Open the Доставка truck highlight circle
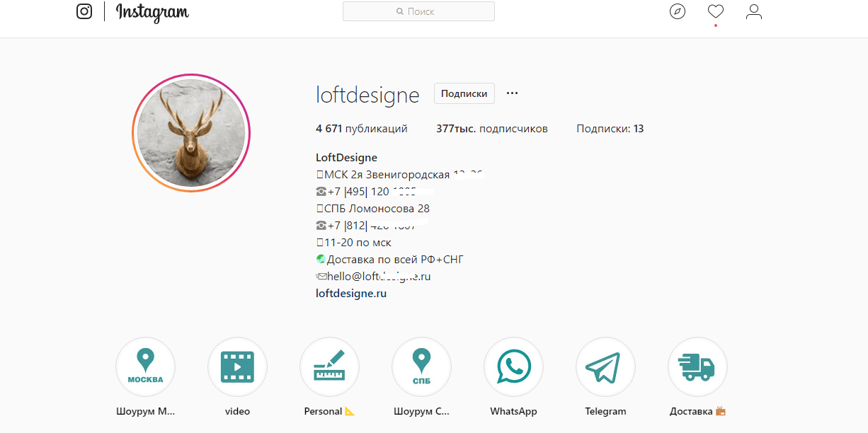This screenshot has width=868, height=433. click(697, 366)
